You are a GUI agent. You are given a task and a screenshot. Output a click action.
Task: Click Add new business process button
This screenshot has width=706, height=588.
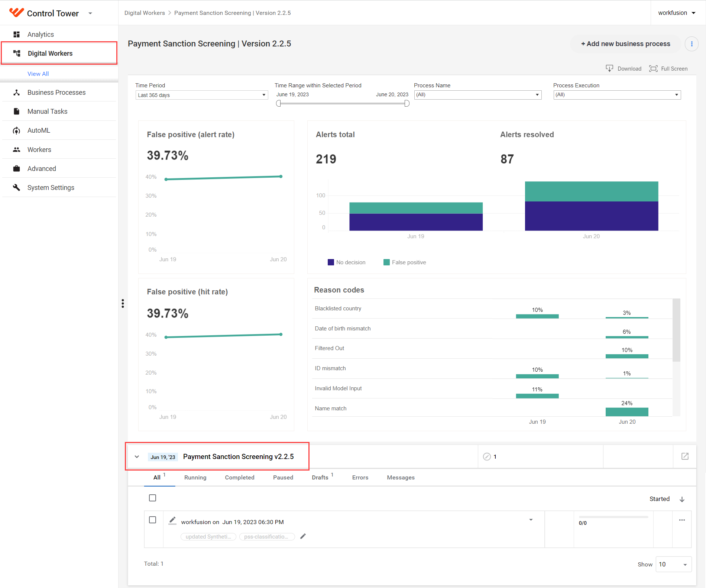[626, 44]
